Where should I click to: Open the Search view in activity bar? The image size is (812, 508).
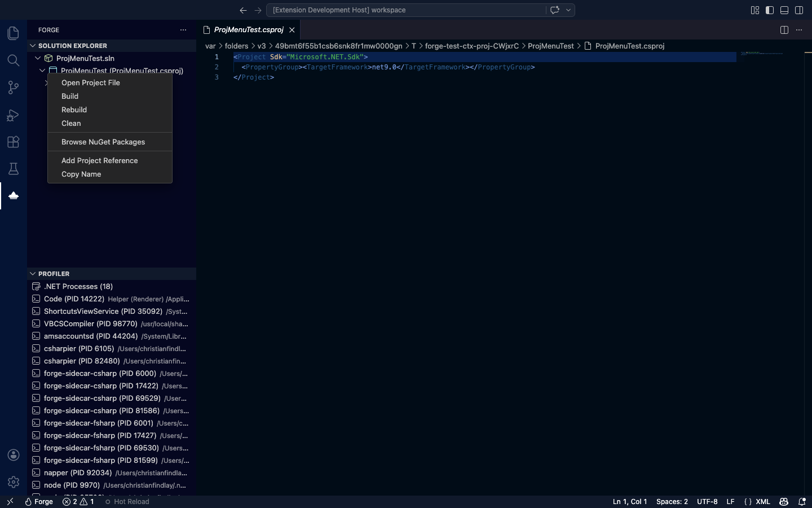(14, 60)
